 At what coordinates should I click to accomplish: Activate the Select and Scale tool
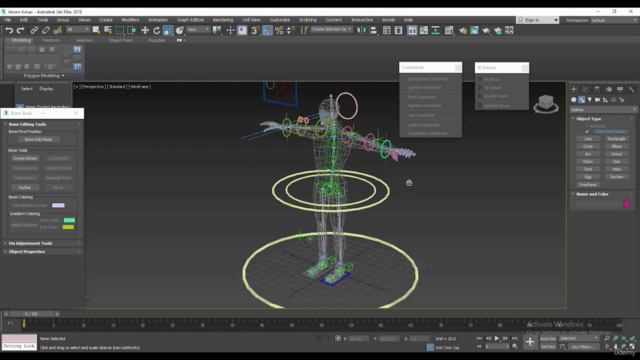click(168, 30)
